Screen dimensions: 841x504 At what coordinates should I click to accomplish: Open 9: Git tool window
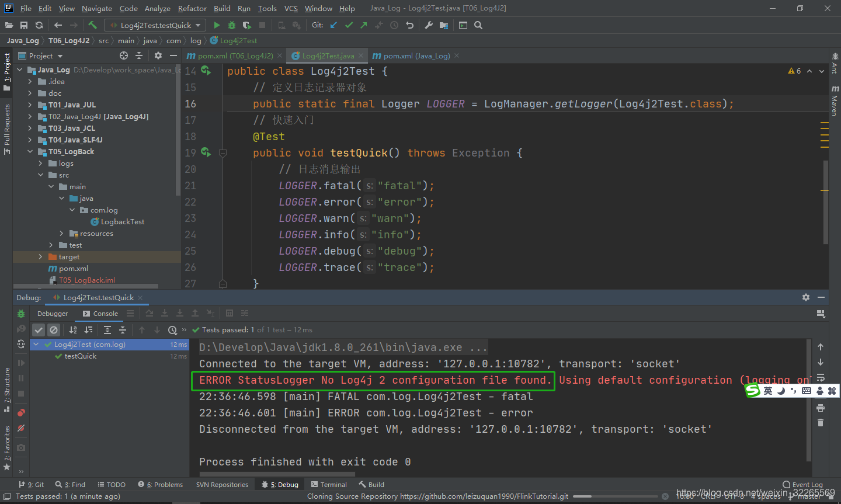tap(32, 485)
